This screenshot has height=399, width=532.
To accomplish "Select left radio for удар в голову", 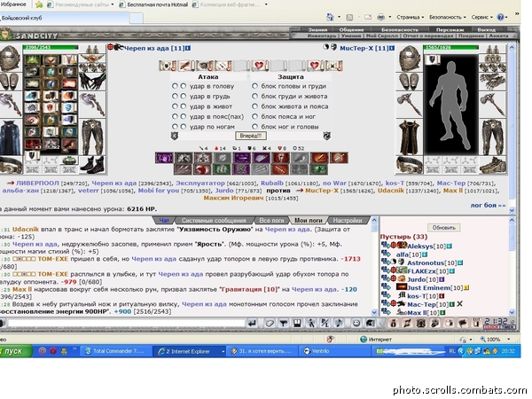I will coord(175,86).
